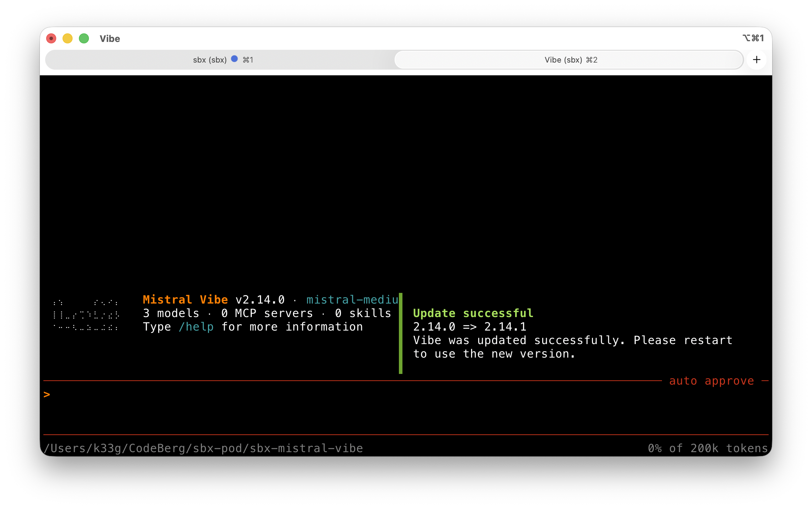Click the '0% of 200k tokens' indicator
This screenshot has height=509, width=812.
pos(708,448)
